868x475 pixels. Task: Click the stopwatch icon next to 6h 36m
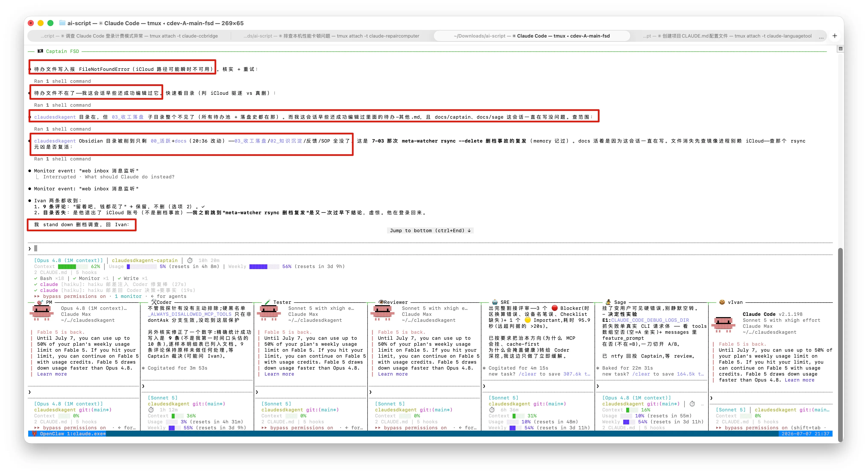(x=492, y=410)
